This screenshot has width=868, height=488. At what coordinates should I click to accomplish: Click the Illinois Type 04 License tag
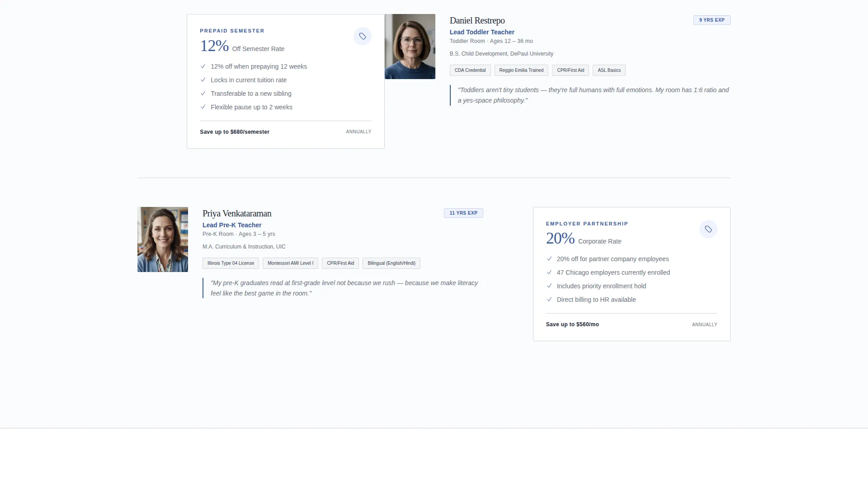click(231, 263)
